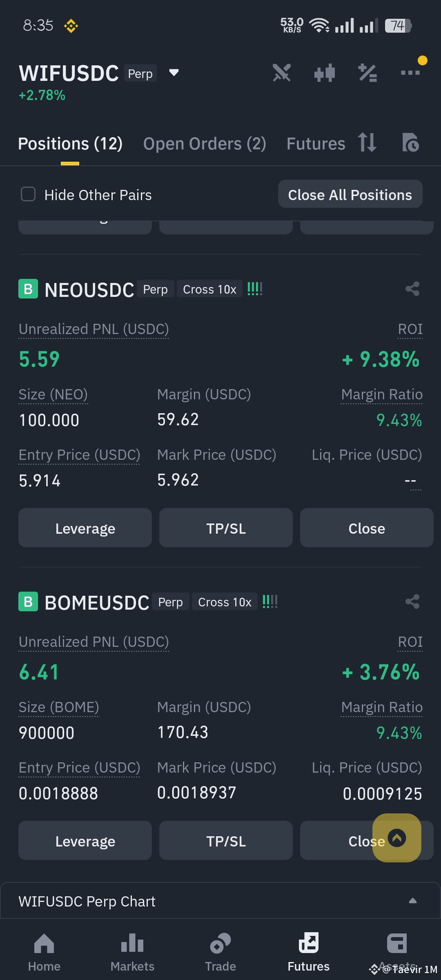The height and width of the screenshot is (980, 441).
Task: Go to the Markets bottom tab
Action: (132, 952)
